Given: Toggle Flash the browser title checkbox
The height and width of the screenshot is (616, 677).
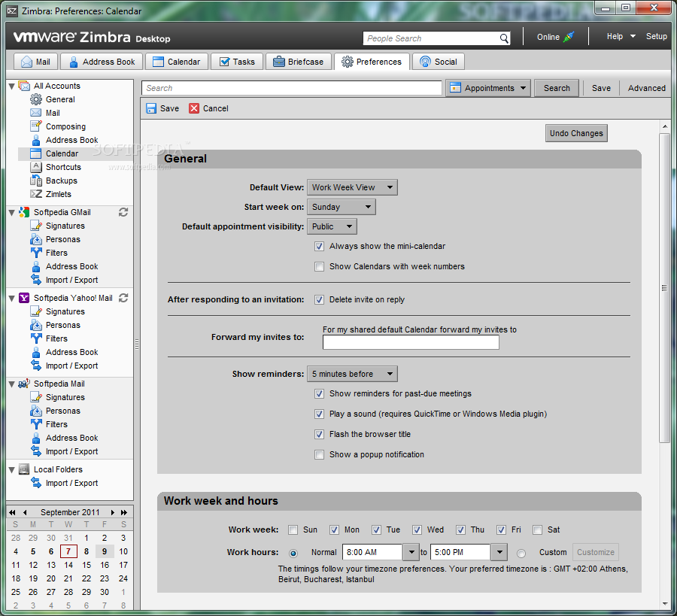Looking at the screenshot, I should pyautogui.click(x=319, y=434).
